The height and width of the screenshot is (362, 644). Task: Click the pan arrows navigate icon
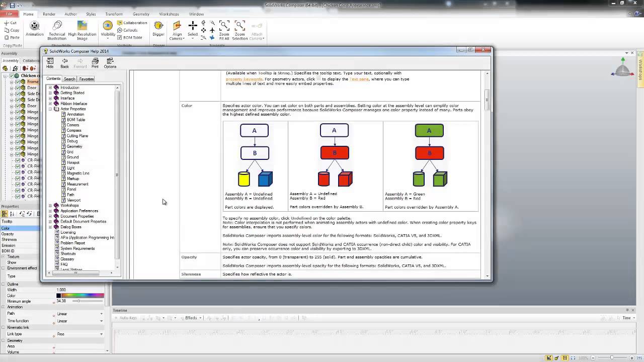pos(203,30)
